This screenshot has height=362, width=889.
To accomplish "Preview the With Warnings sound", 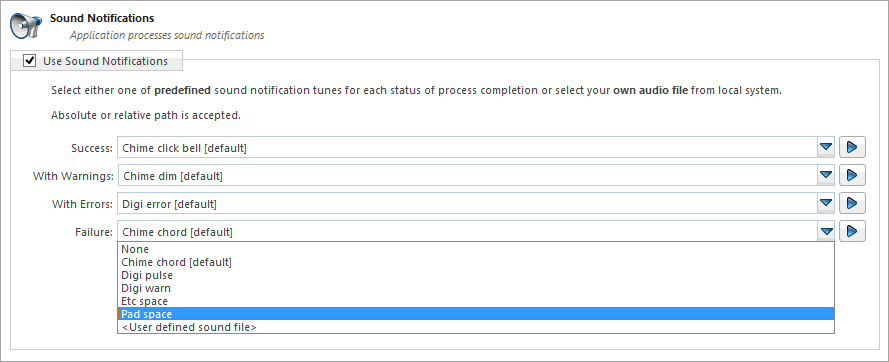I will 852,175.
